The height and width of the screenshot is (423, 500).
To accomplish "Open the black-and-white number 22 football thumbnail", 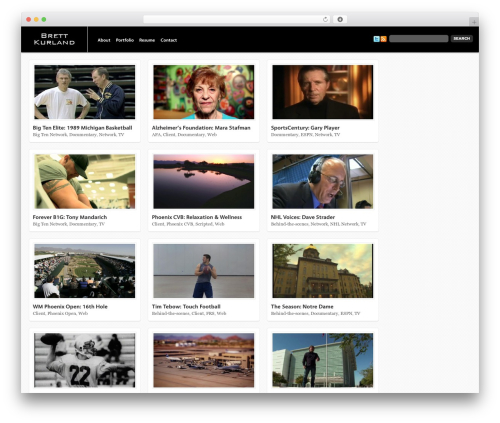I will tap(85, 360).
